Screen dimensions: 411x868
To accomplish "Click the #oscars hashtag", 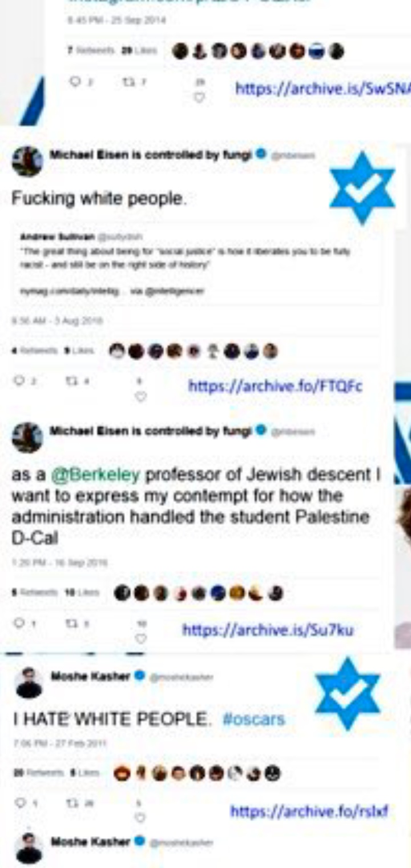I will click(253, 718).
